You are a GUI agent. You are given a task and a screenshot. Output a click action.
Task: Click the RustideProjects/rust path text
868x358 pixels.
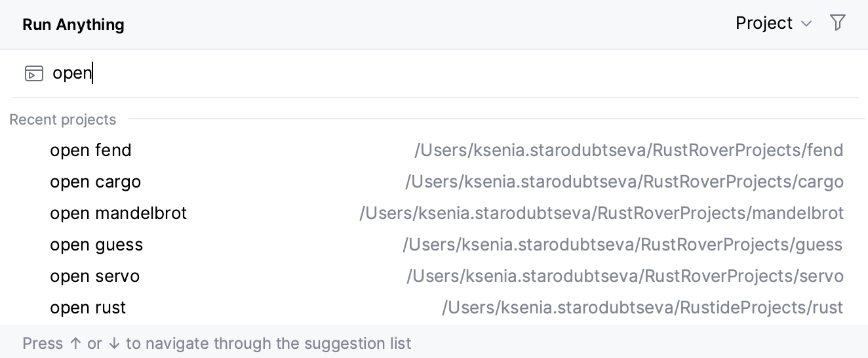(642, 308)
